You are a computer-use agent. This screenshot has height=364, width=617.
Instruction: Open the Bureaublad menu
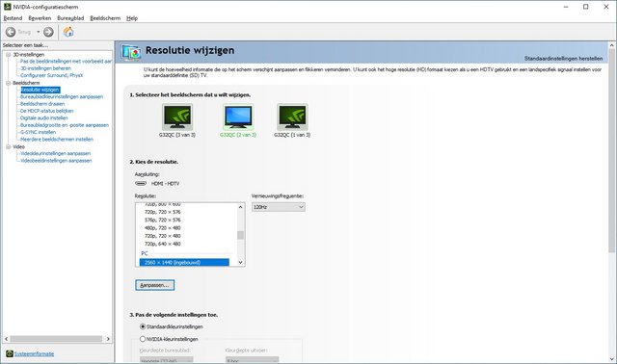pos(70,18)
